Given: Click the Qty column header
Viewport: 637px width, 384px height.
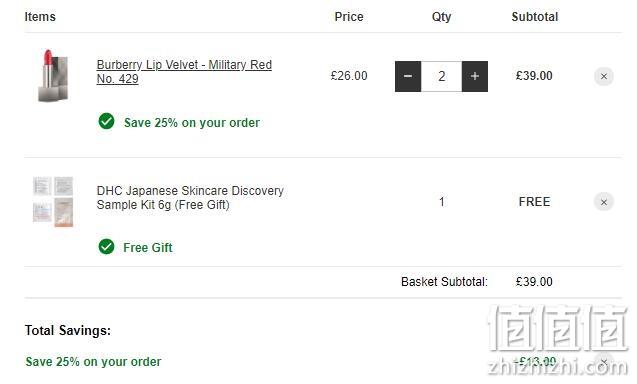Looking at the screenshot, I should coord(442,17).
